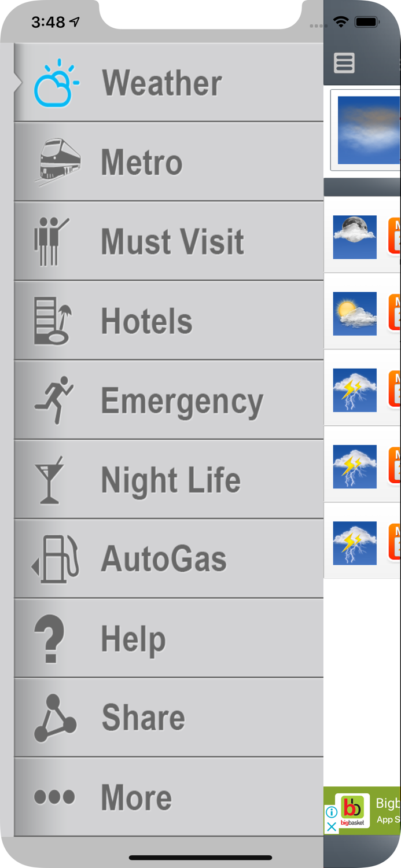Screen dimensions: 401x868
Task: Tap the Weather sun-cloud icon
Action: click(x=56, y=83)
